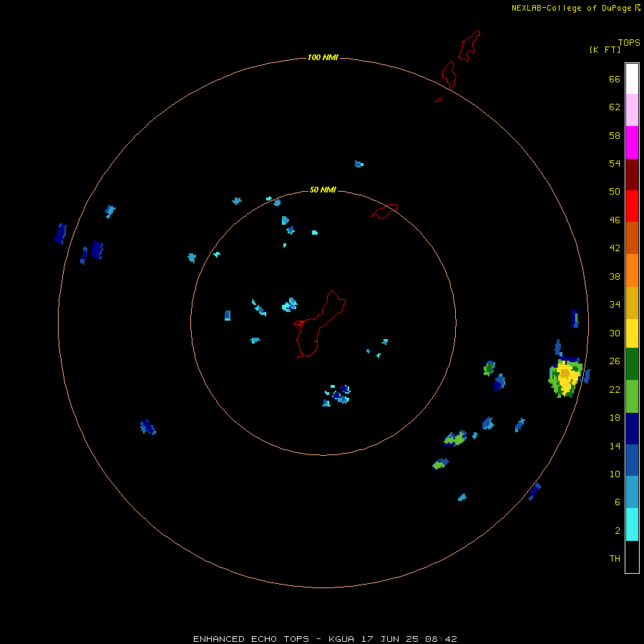
Task: Select the dark red legend swatch
Action: pyautogui.click(x=632, y=175)
